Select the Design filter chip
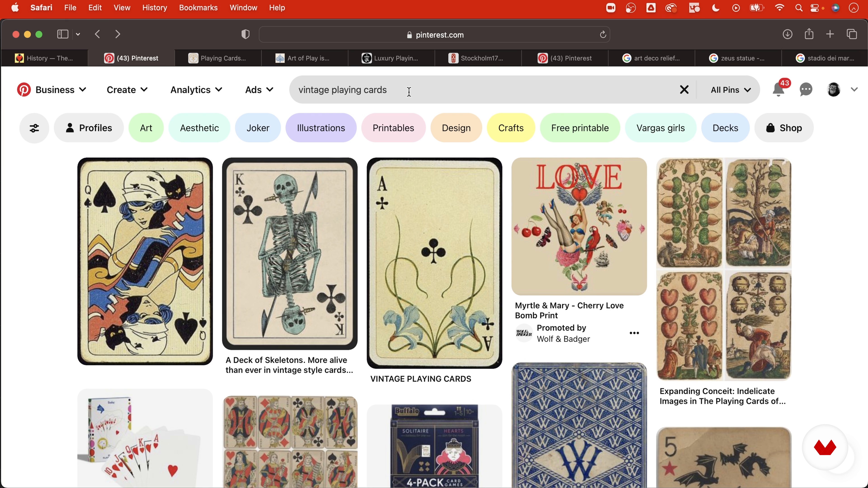Viewport: 868px width, 488px height. click(456, 128)
